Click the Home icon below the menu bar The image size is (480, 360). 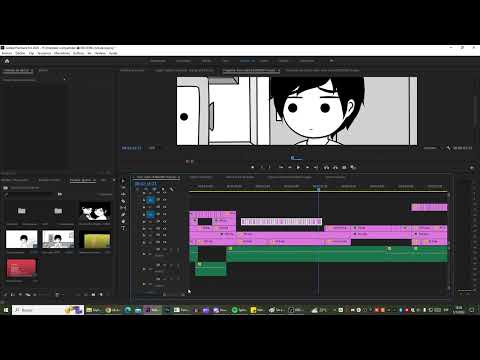click(7, 61)
